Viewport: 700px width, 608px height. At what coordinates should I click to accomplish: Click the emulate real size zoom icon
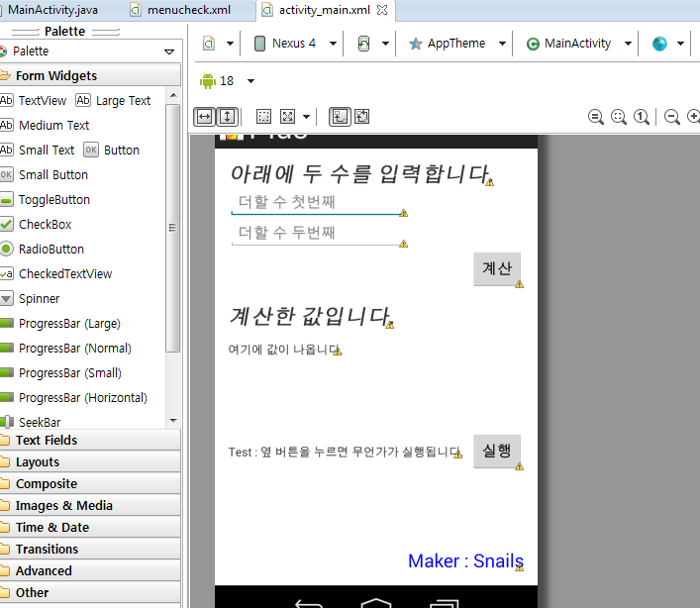click(596, 116)
